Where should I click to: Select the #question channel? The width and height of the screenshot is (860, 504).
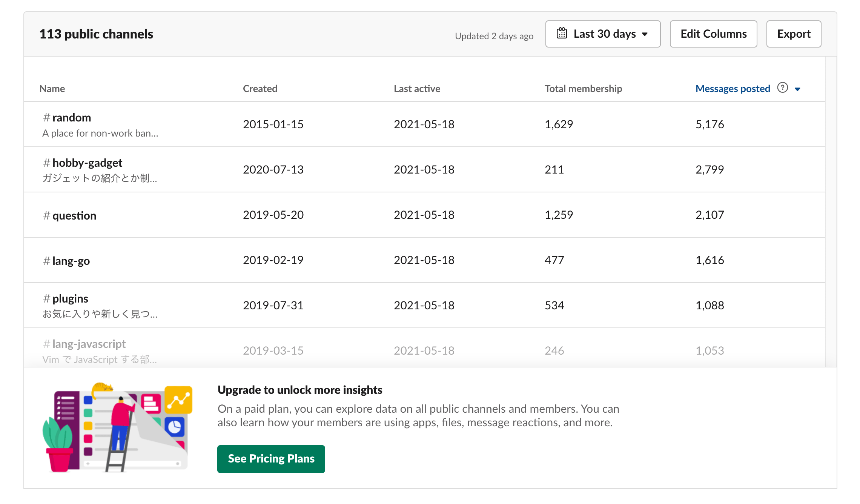74,215
